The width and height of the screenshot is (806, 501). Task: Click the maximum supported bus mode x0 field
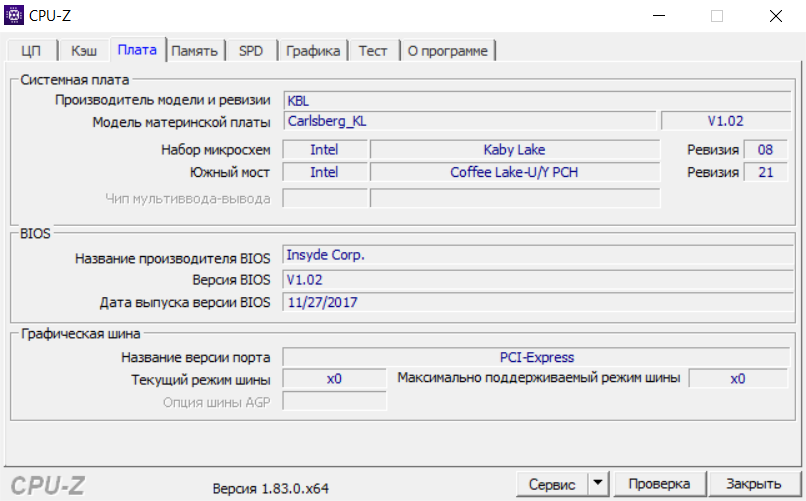click(738, 379)
